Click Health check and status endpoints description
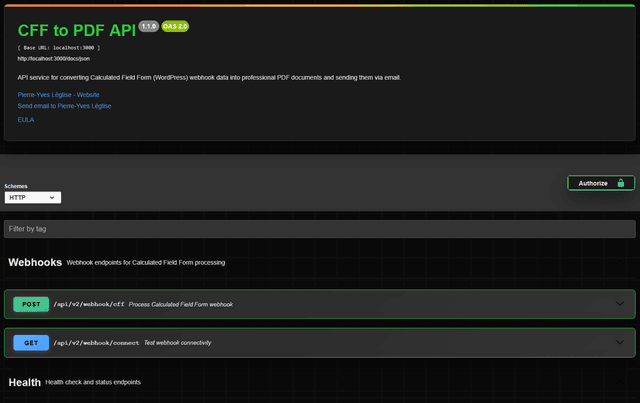Viewport: 640px width, 403px height. [x=93, y=382]
